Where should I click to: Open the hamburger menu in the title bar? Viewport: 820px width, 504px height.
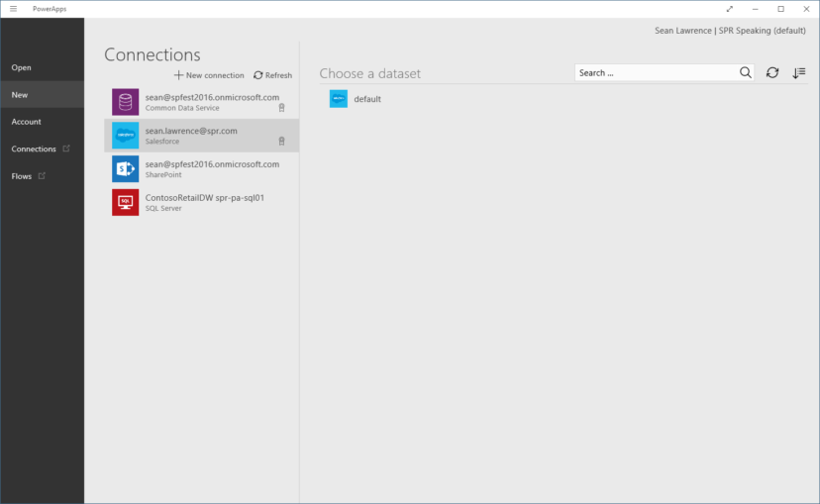click(13, 9)
